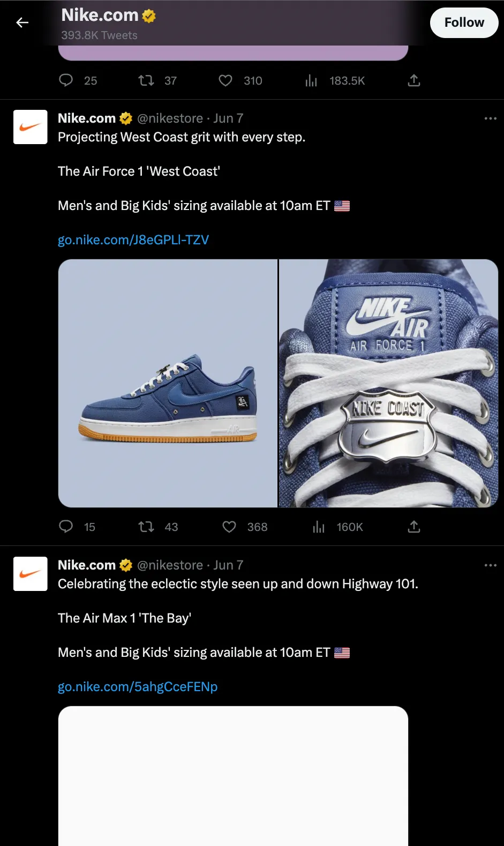Open view analytics showing 160K views
This screenshot has width=504, height=846.
pos(318,527)
